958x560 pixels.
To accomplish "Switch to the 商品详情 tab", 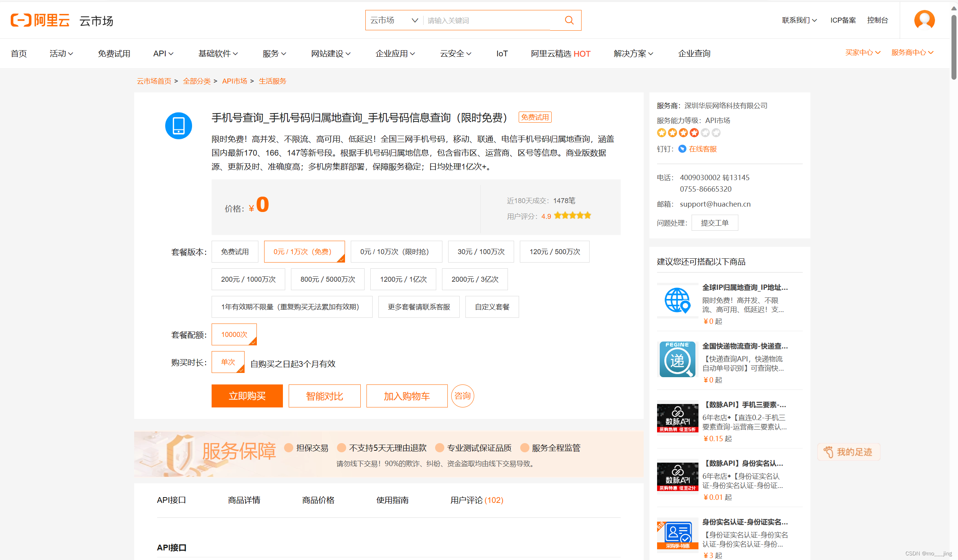I will point(244,500).
